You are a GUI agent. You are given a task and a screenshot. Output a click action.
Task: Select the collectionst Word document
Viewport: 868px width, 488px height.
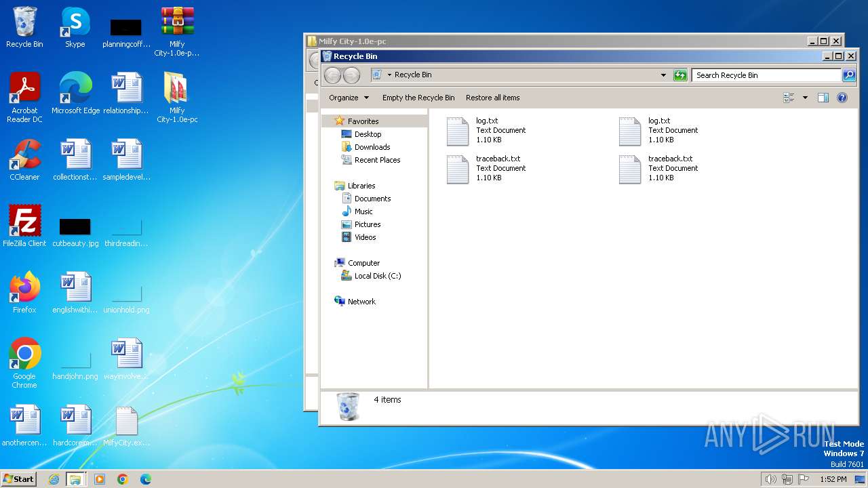(75, 160)
